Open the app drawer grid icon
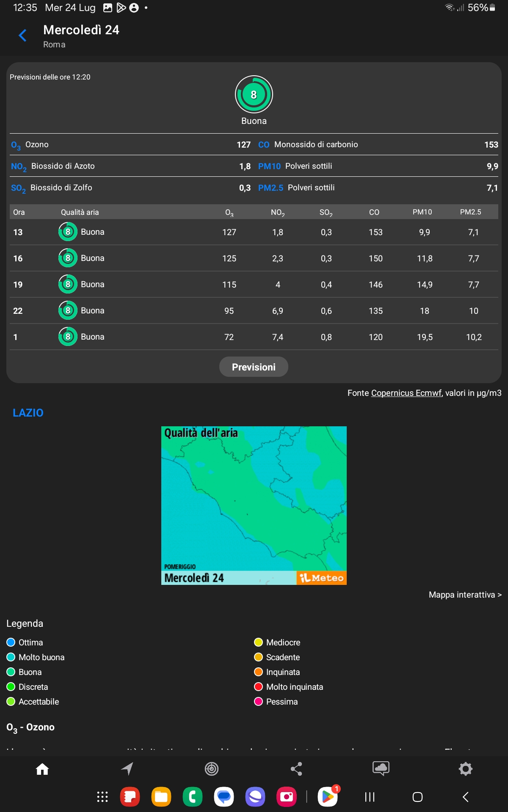 [x=102, y=797]
